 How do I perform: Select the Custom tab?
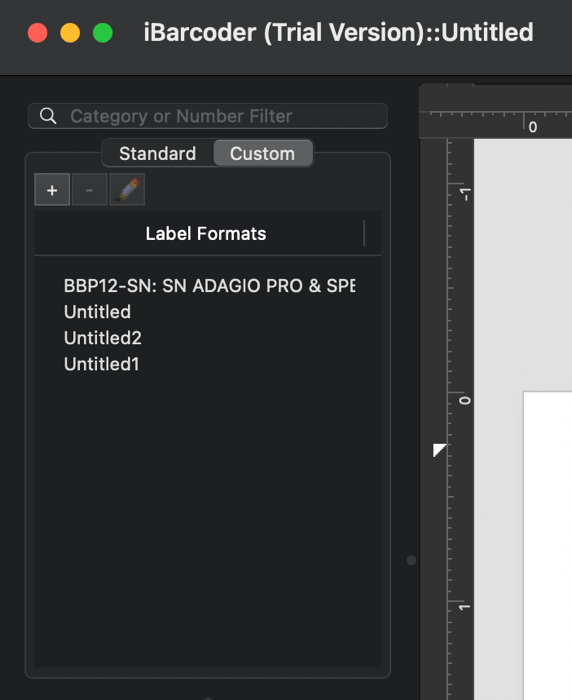pos(263,154)
